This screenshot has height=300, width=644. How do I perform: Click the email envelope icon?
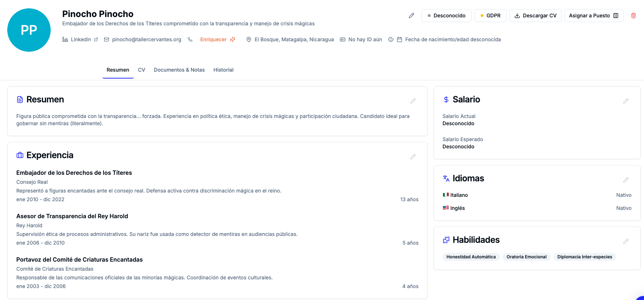[106, 39]
